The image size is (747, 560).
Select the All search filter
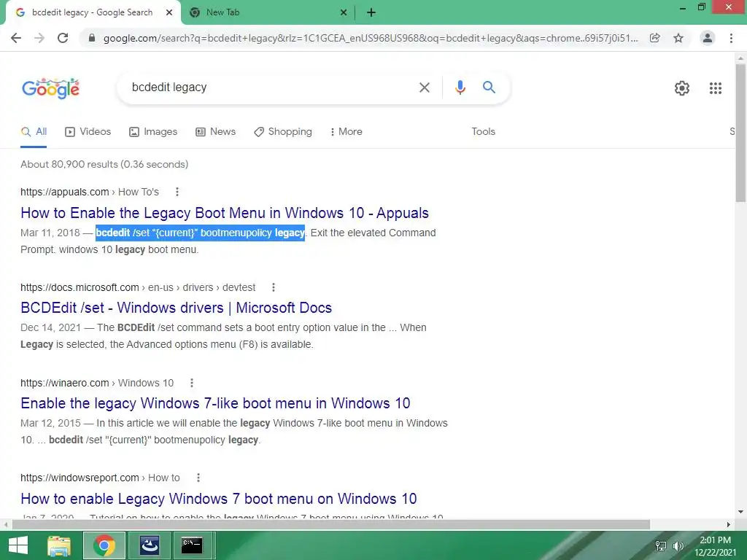pyautogui.click(x=34, y=132)
